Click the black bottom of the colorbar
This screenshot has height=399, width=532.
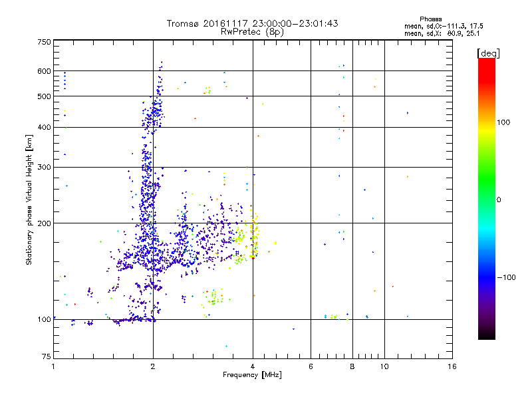coord(487,334)
